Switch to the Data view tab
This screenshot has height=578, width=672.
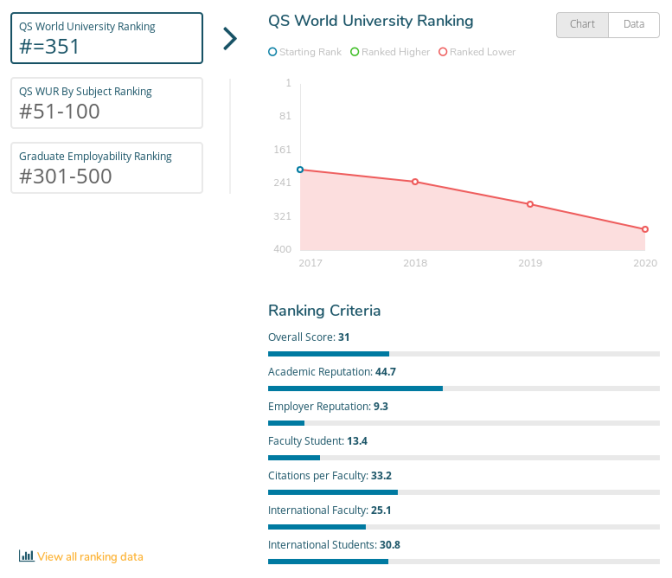coord(633,24)
